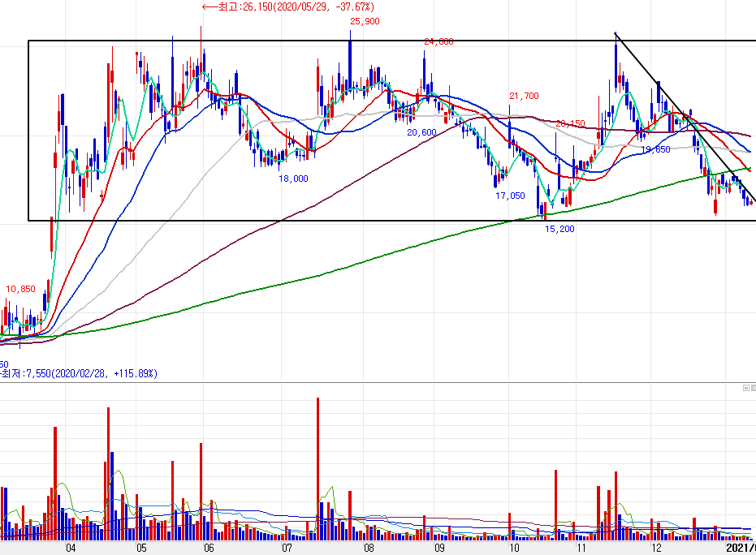
Task: Select the 10,850 price label
Action: (21, 289)
